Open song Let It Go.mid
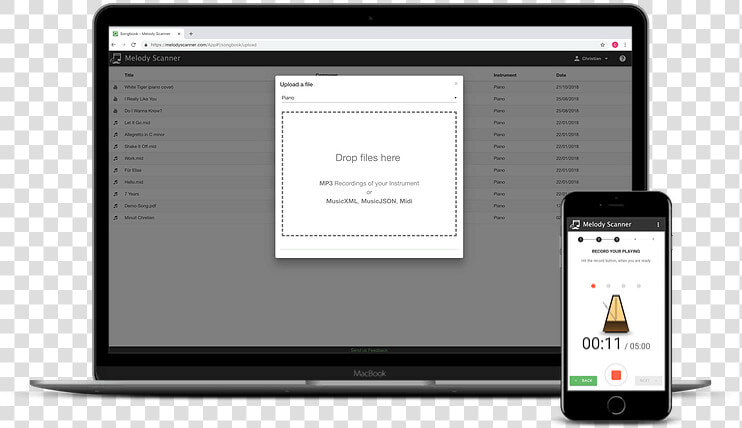Viewport: 742px width, 428px height. coord(137,123)
